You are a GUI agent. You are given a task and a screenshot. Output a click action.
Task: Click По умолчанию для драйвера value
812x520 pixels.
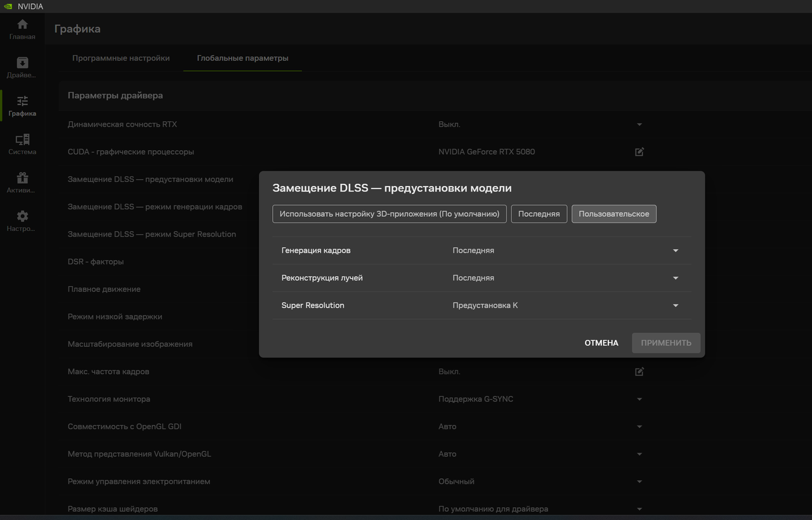(x=493, y=509)
